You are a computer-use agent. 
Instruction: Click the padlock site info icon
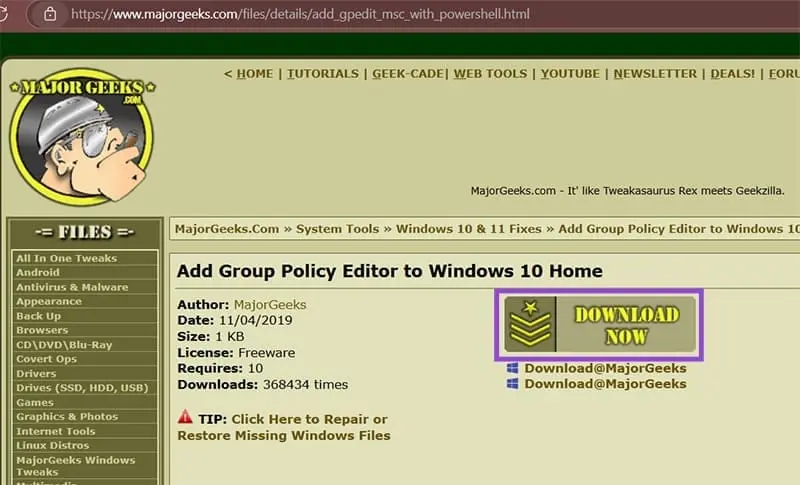coord(50,14)
